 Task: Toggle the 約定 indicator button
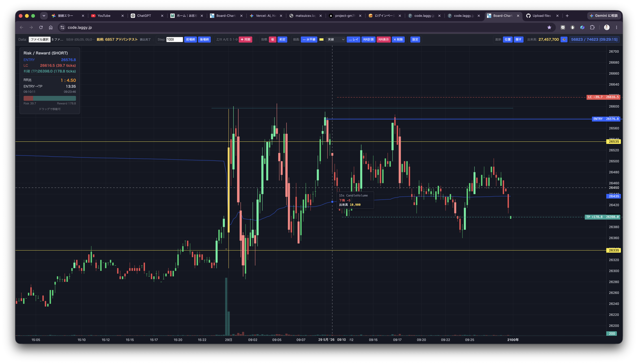coord(282,39)
